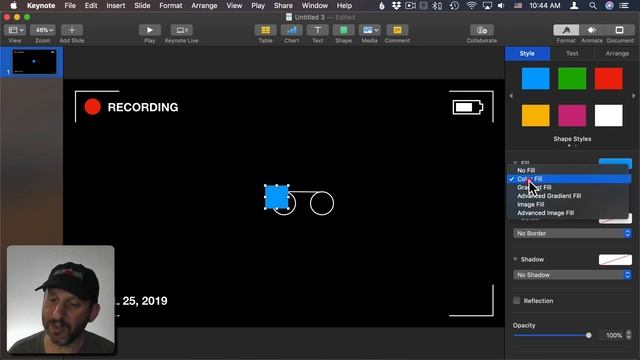Viewport: 640px width, 360px height.
Task: Switch to the Style tab
Action: pos(527,53)
